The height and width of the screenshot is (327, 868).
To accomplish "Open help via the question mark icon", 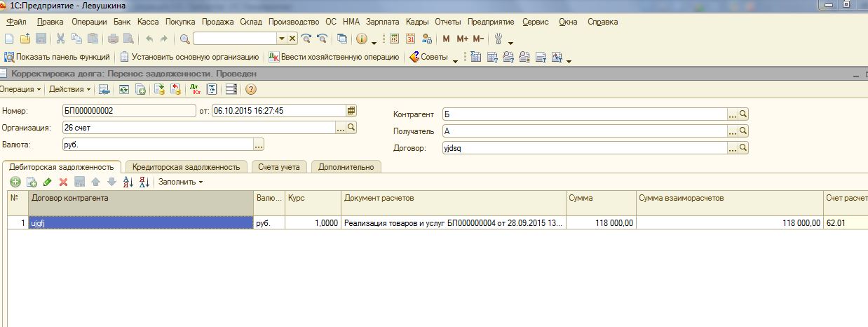I will pos(251,89).
